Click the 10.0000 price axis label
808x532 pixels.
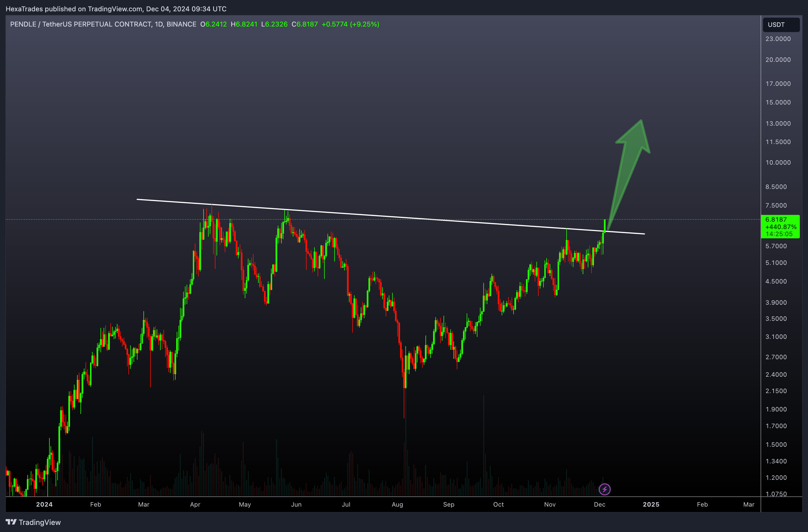(778, 162)
